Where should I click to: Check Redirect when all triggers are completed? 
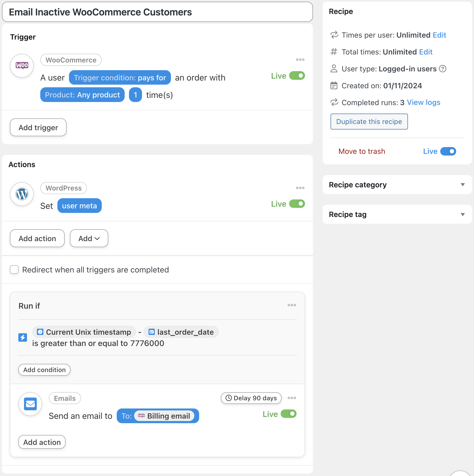tap(14, 270)
